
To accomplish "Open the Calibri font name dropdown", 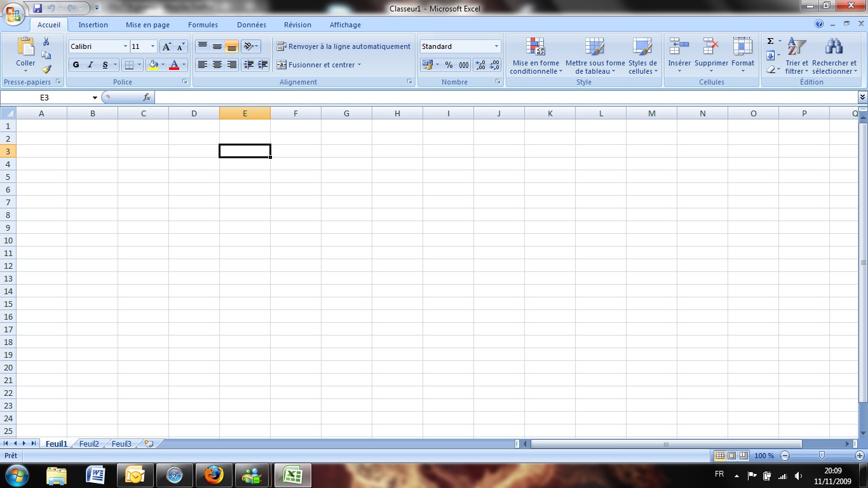I will (x=125, y=46).
